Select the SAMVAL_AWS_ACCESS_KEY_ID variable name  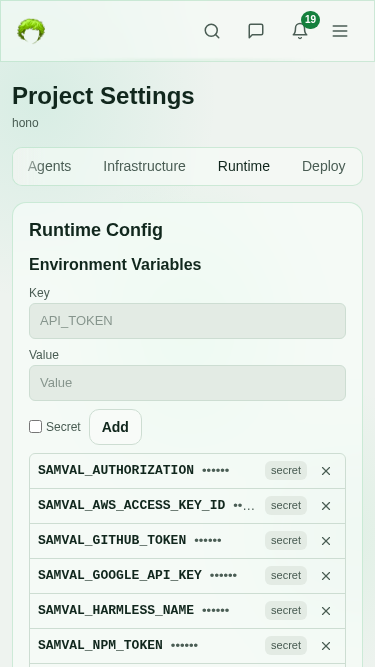(131, 505)
